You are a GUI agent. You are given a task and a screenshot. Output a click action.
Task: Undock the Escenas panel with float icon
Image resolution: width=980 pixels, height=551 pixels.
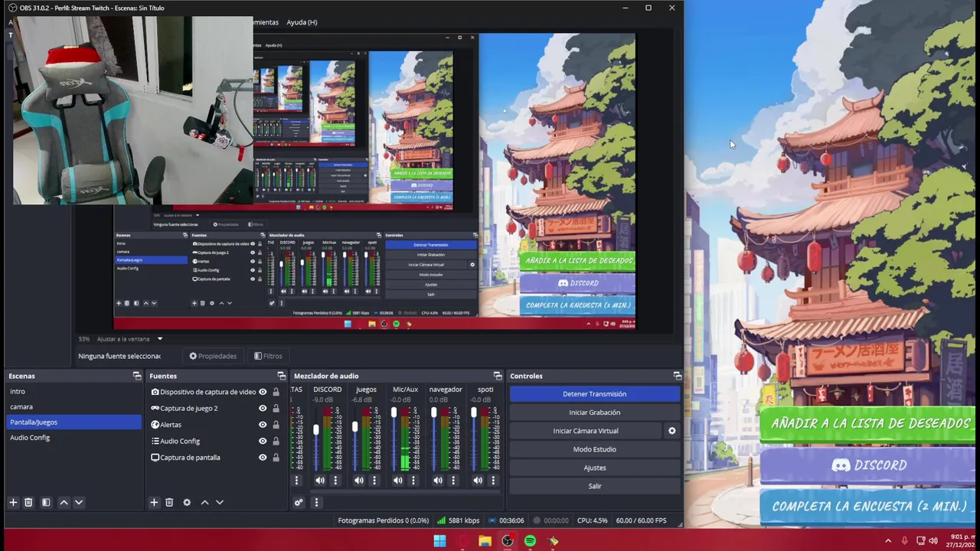[137, 376]
